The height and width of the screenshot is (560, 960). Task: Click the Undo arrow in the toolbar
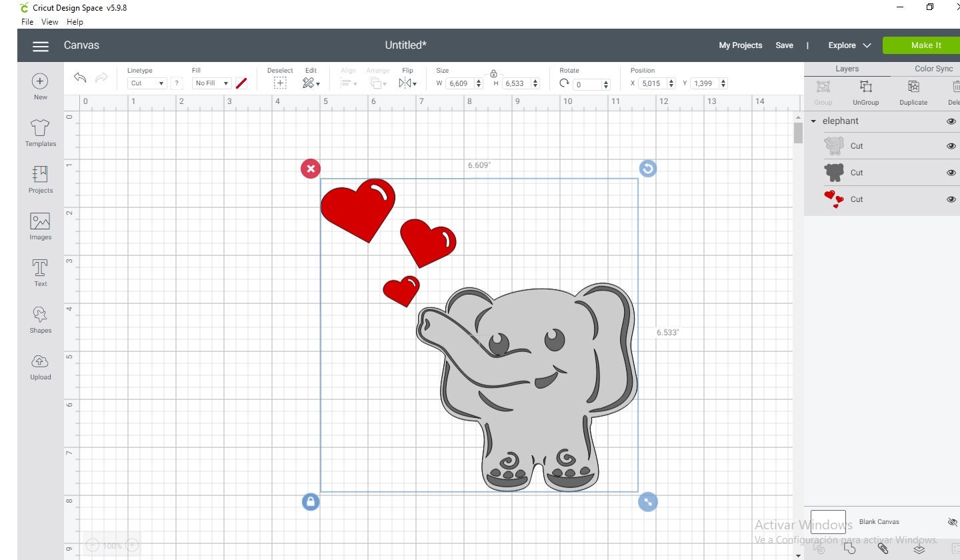click(79, 78)
